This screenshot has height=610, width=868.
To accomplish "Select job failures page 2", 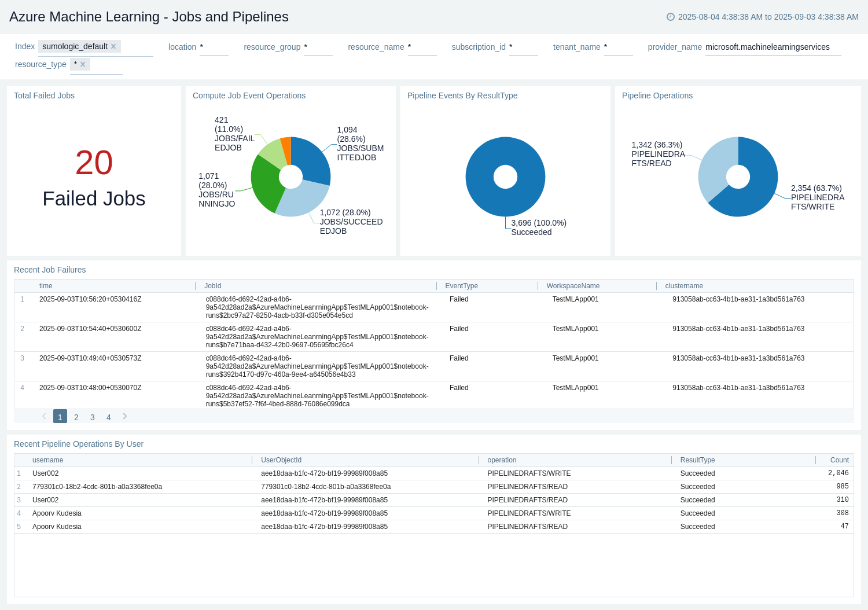I will point(76,417).
